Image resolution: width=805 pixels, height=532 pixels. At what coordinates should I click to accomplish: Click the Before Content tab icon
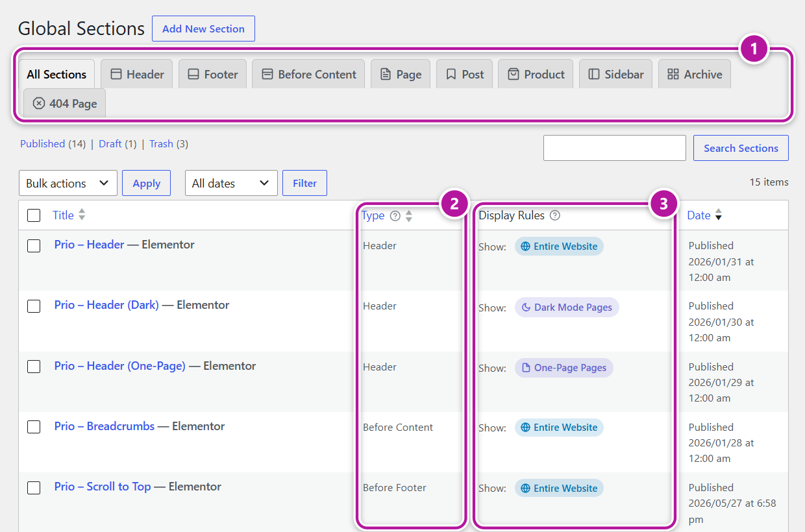click(x=267, y=74)
